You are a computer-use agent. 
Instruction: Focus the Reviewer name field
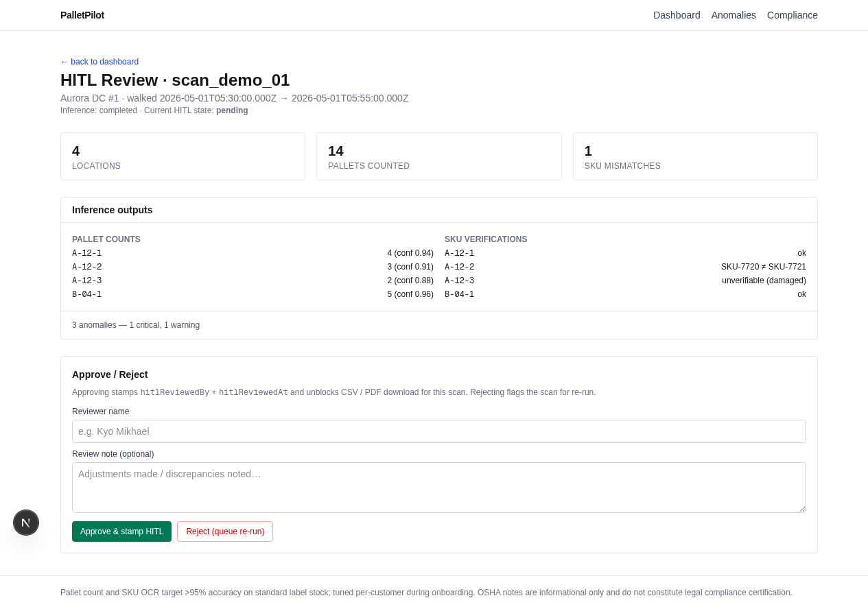pos(439,431)
